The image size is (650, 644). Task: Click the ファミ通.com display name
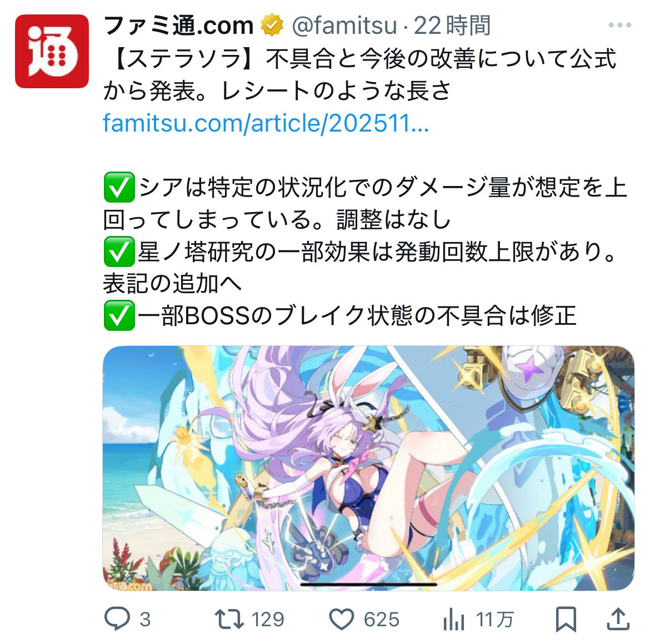(x=178, y=26)
